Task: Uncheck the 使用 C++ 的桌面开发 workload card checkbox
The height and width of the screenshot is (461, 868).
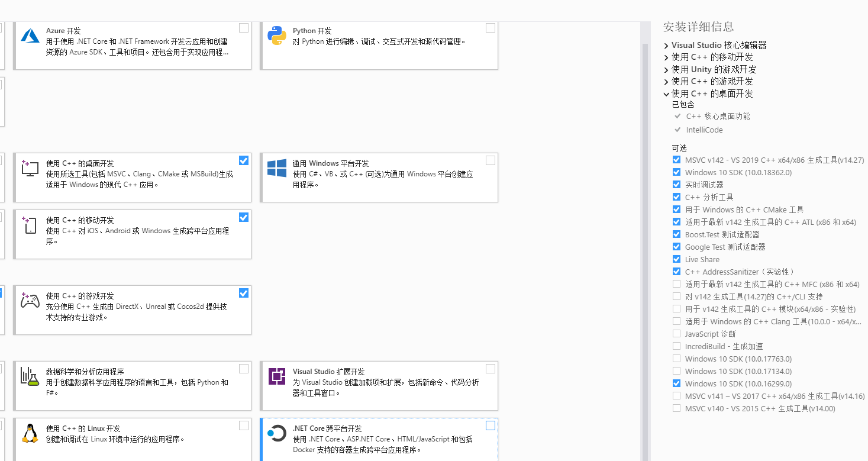Action: [x=244, y=160]
